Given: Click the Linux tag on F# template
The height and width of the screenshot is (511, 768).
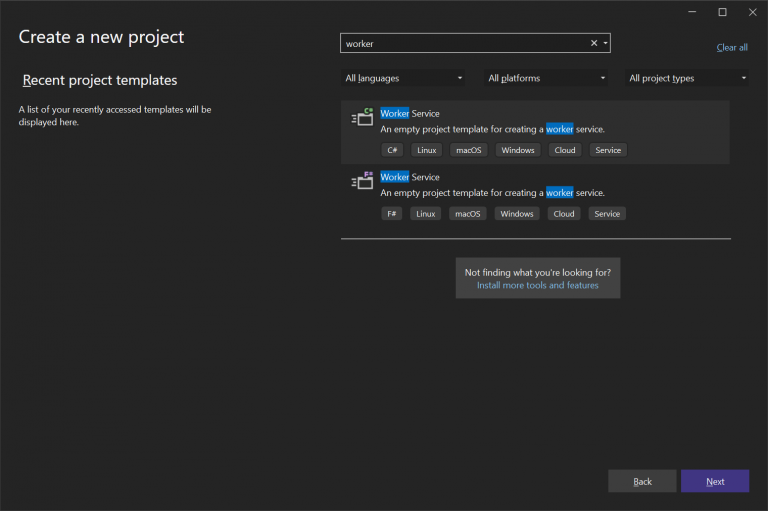Looking at the screenshot, I should pos(426,213).
